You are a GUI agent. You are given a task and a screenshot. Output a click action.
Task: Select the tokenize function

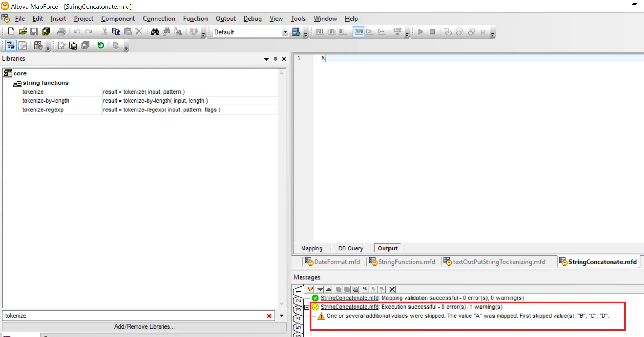(x=33, y=92)
